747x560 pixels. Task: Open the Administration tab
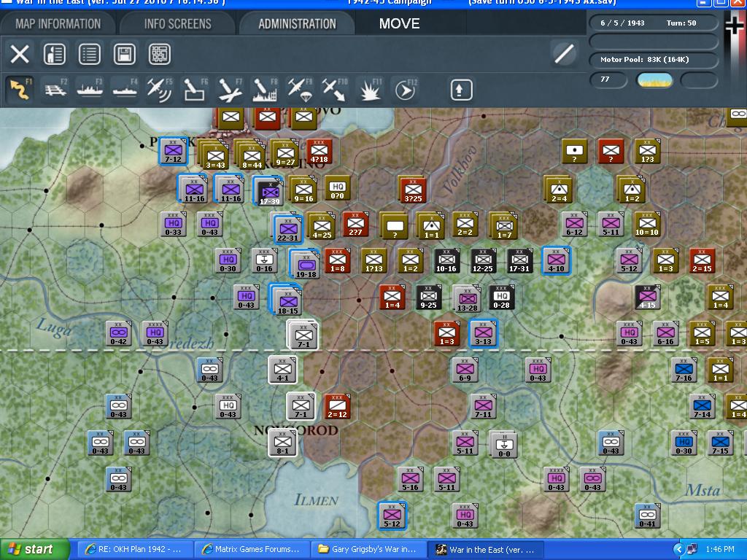coord(298,23)
